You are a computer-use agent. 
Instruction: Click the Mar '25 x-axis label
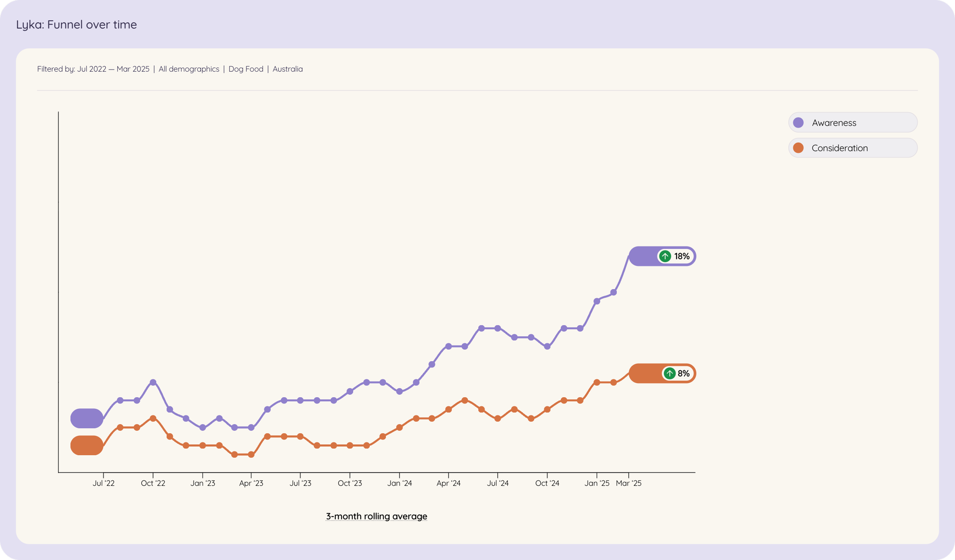(x=628, y=483)
